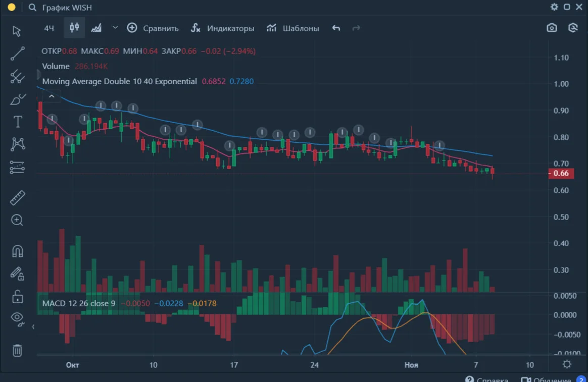Activate the zoom-in magnifier tool
Image resolution: width=588 pixels, height=382 pixels.
pos(17,220)
